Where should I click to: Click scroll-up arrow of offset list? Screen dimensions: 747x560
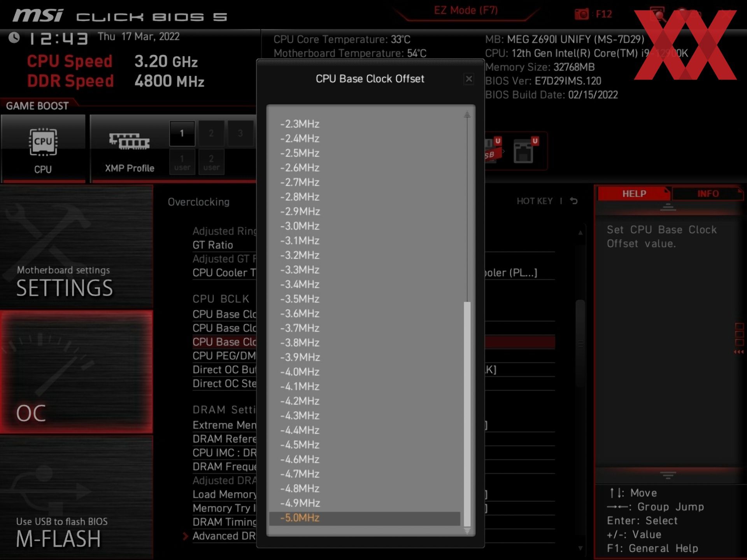pos(467,114)
